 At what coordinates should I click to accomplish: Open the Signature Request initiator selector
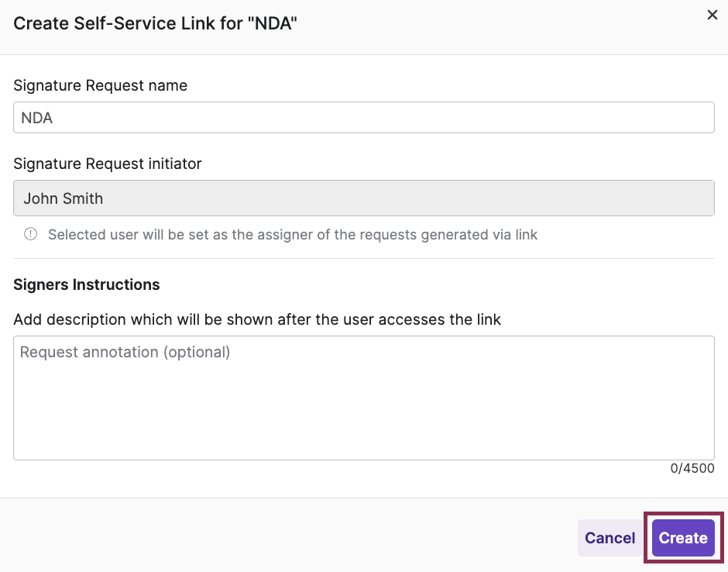pyautogui.click(x=364, y=198)
